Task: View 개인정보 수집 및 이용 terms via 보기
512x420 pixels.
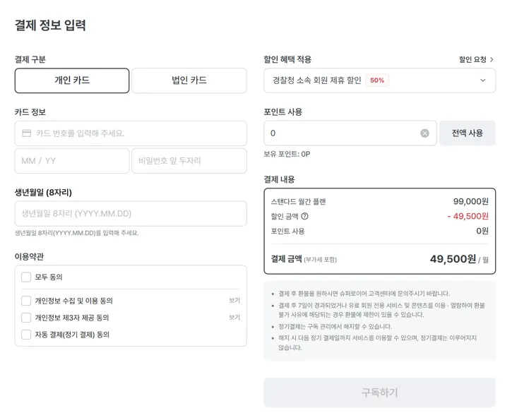Action: point(234,301)
